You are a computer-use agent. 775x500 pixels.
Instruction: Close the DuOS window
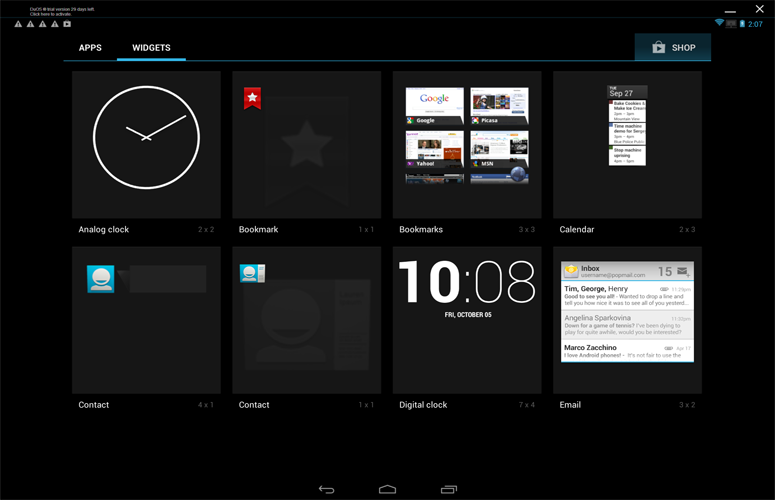point(760,9)
